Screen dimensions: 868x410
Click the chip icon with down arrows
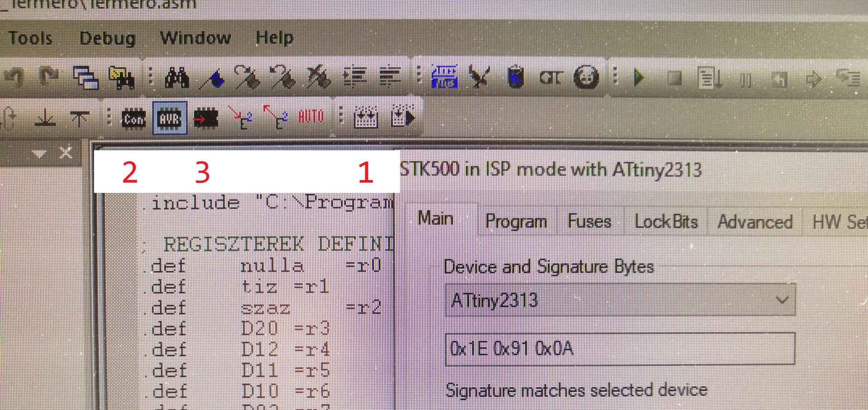click(365, 118)
